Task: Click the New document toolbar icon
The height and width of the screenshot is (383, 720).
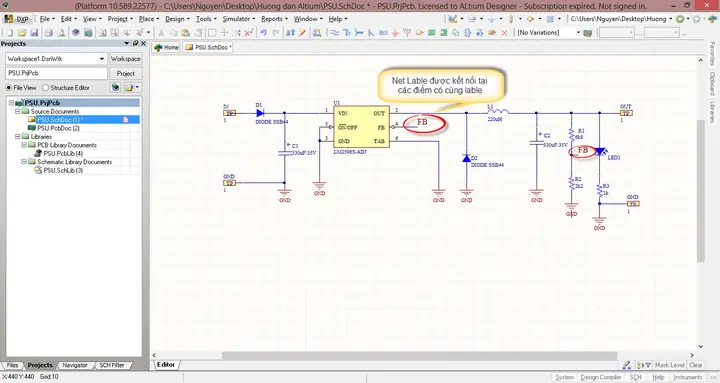Action: [x=10, y=33]
